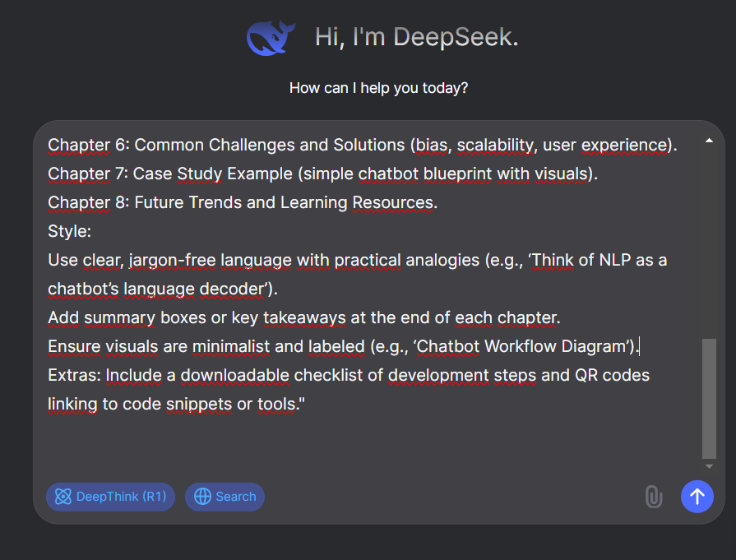This screenshot has width=736, height=560.
Task: Click the scrollbar down arrow in prompt box
Action: pos(709,466)
